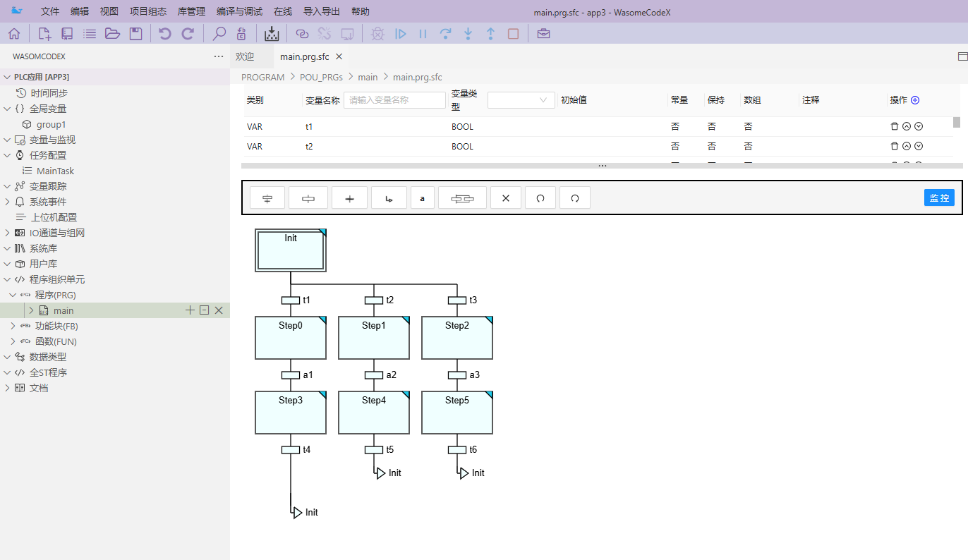Open the 文件 menu

50,11
